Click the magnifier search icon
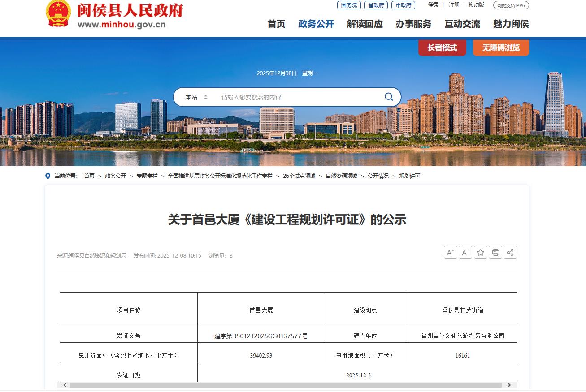The image size is (586, 392). [388, 97]
